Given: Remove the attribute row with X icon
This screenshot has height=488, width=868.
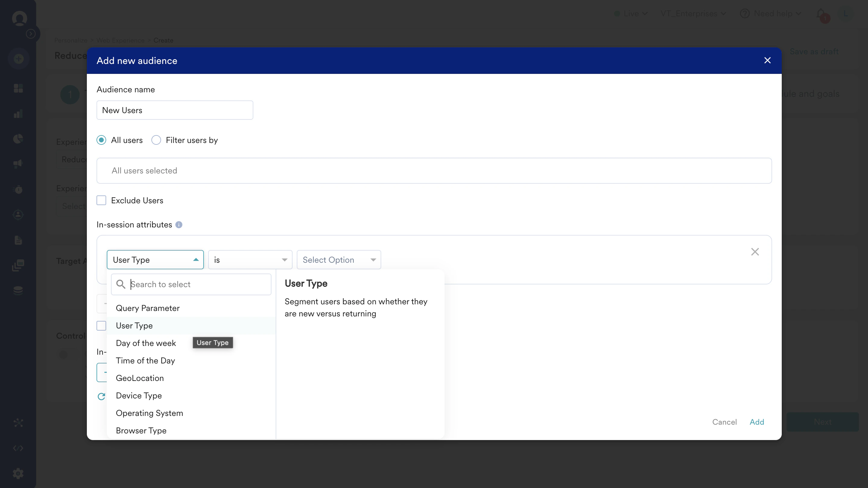Looking at the screenshot, I should pyautogui.click(x=755, y=252).
